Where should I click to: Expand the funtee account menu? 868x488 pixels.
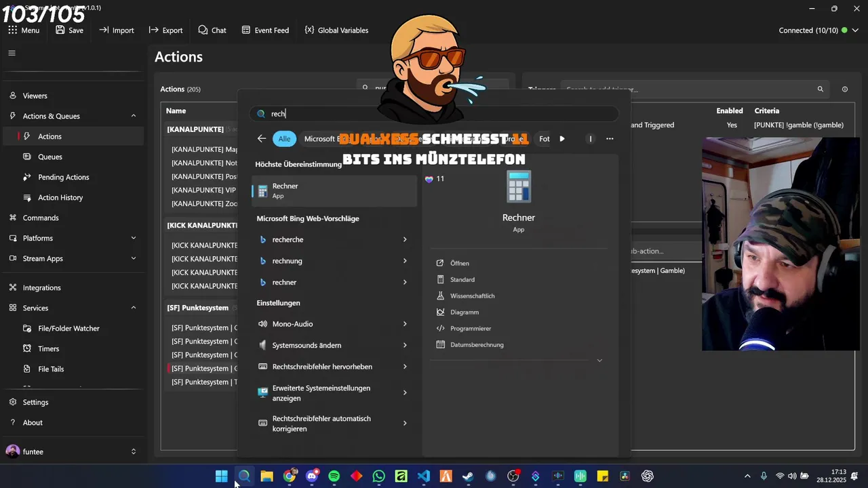(x=133, y=451)
